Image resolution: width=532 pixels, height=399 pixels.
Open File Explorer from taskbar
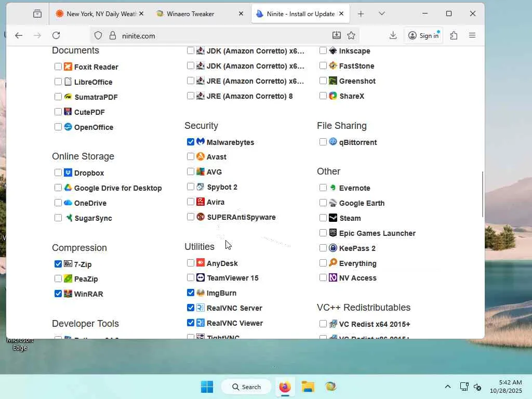point(308,387)
